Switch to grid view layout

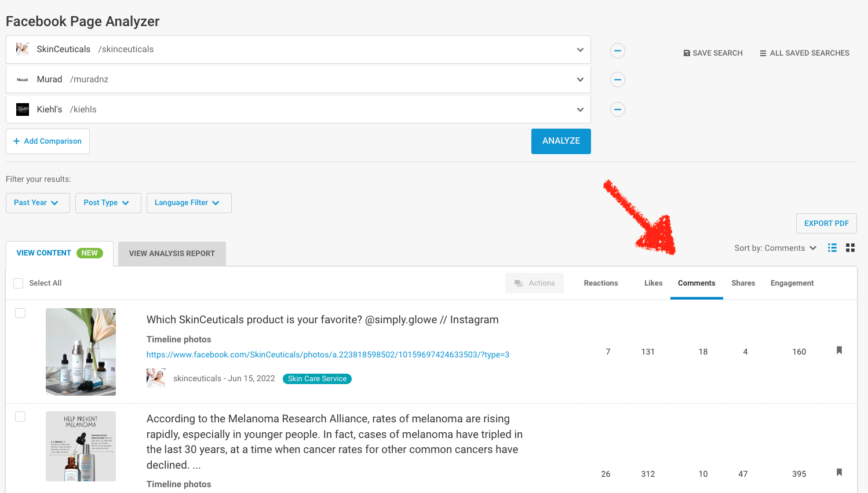click(x=851, y=247)
